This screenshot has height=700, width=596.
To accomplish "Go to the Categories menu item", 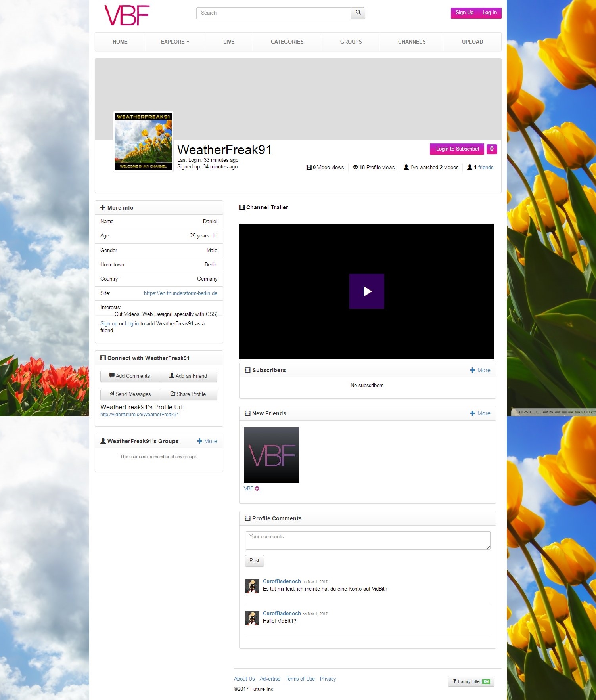I will (x=287, y=42).
